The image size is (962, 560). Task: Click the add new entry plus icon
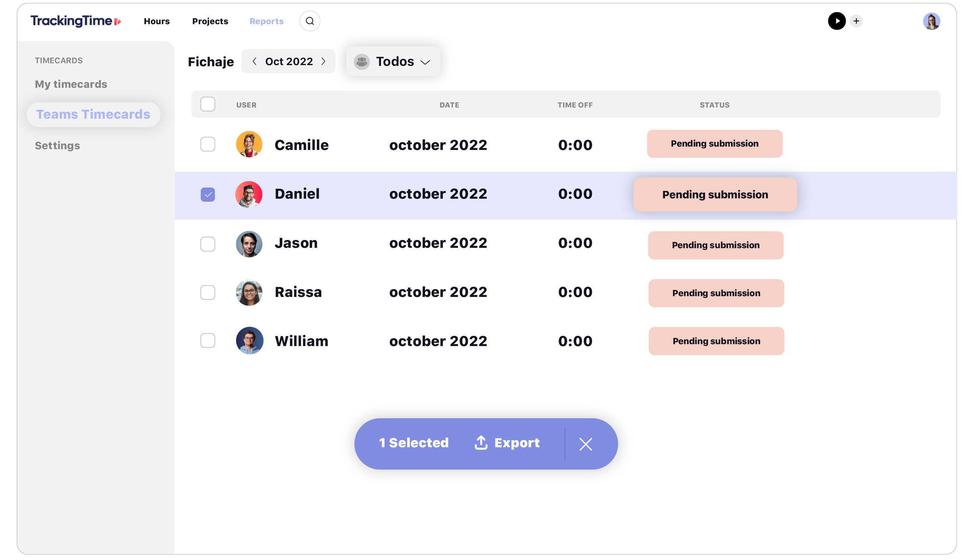pyautogui.click(x=856, y=21)
